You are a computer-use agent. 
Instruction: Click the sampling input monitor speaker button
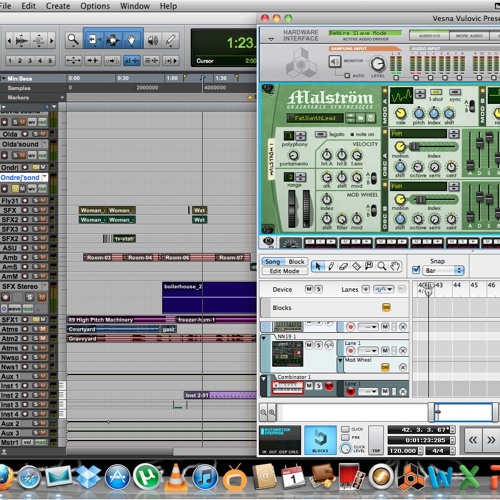coord(334,61)
